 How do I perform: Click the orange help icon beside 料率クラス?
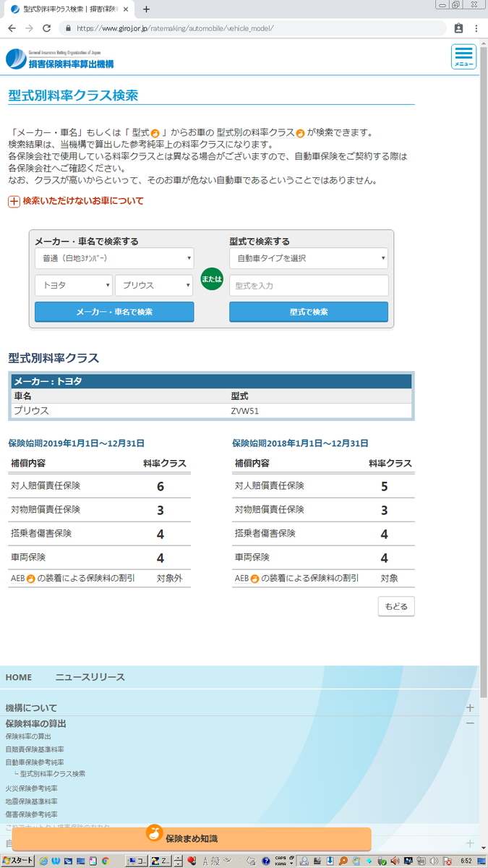pos(301,133)
